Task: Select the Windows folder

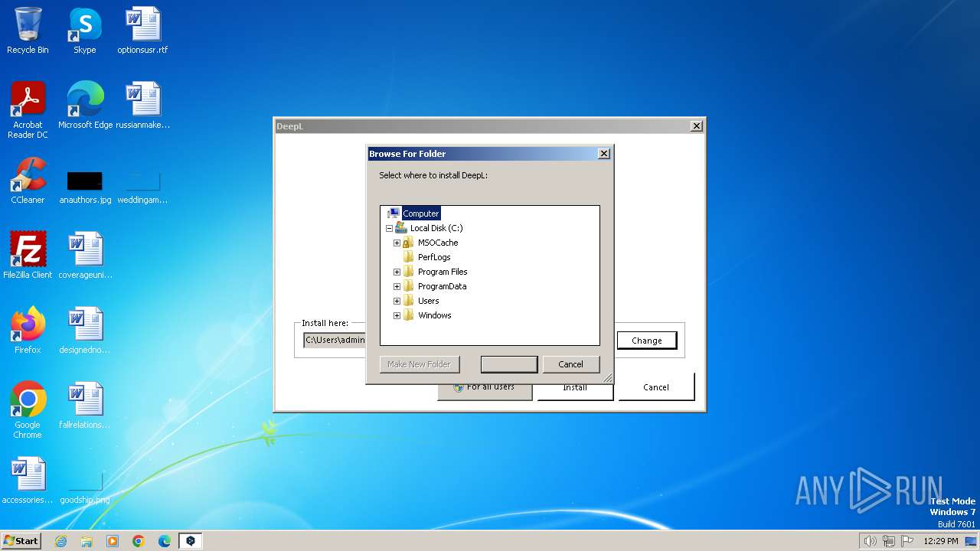Action: [434, 315]
